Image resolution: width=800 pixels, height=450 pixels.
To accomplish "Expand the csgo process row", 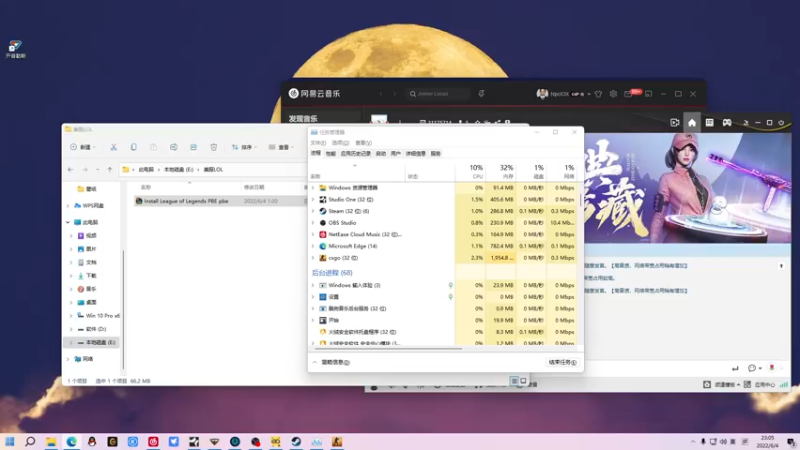I will (x=313, y=258).
